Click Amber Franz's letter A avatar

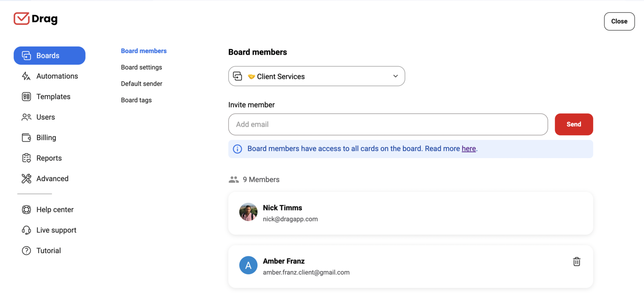click(248, 265)
